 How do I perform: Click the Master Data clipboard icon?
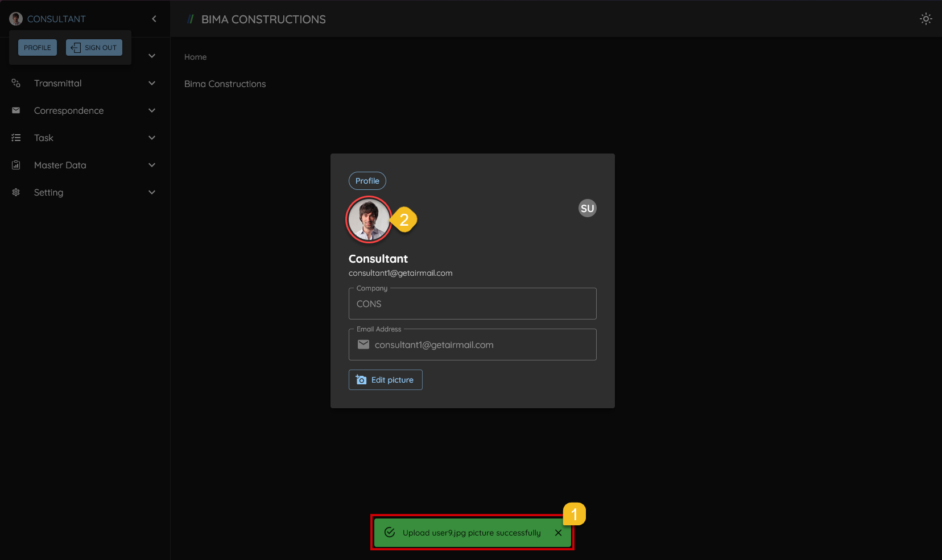[16, 165]
